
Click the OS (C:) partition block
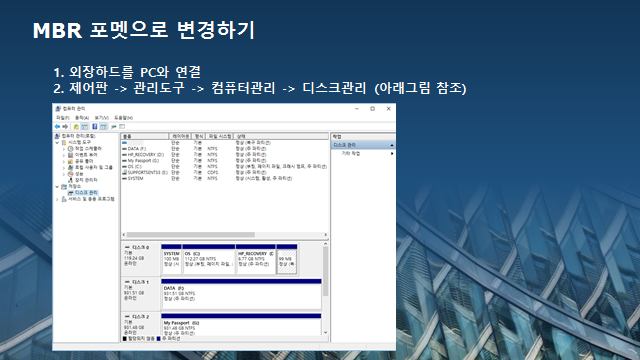(x=209, y=260)
